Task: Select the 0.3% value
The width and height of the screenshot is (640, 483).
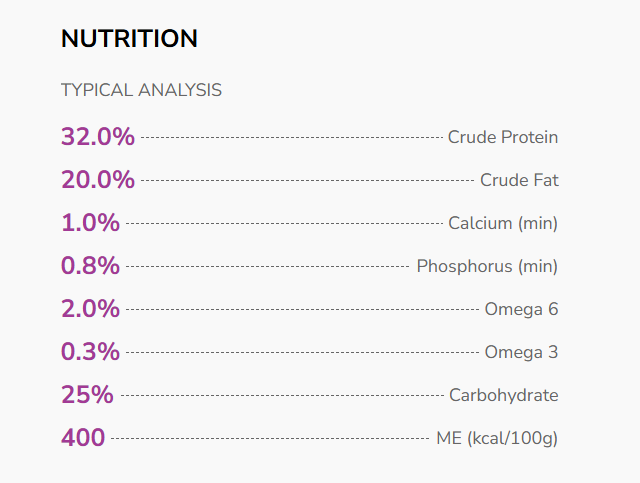Action: coord(90,352)
